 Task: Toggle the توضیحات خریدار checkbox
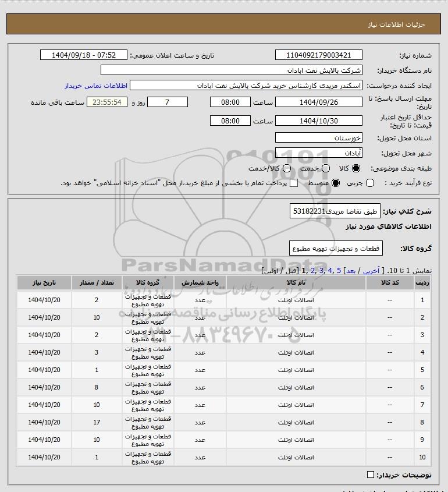point(370,475)
